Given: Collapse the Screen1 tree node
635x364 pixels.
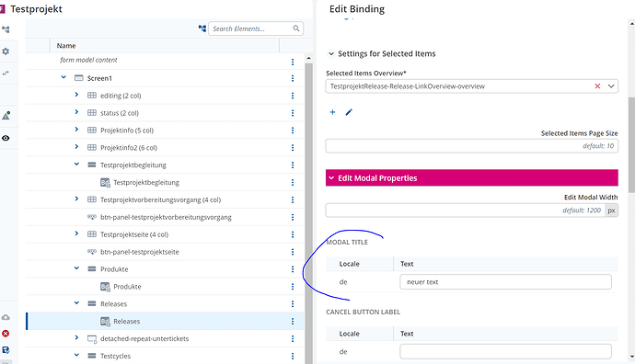Looking at the screenshot, I should 63,77.
